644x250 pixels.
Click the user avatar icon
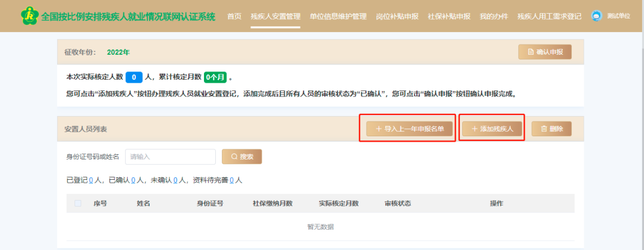tap(596, 16)
